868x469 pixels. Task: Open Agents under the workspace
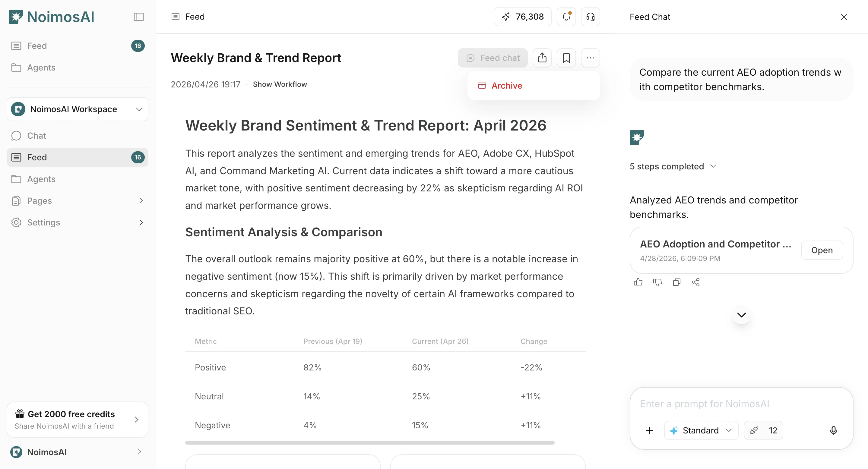pos(78,179)
